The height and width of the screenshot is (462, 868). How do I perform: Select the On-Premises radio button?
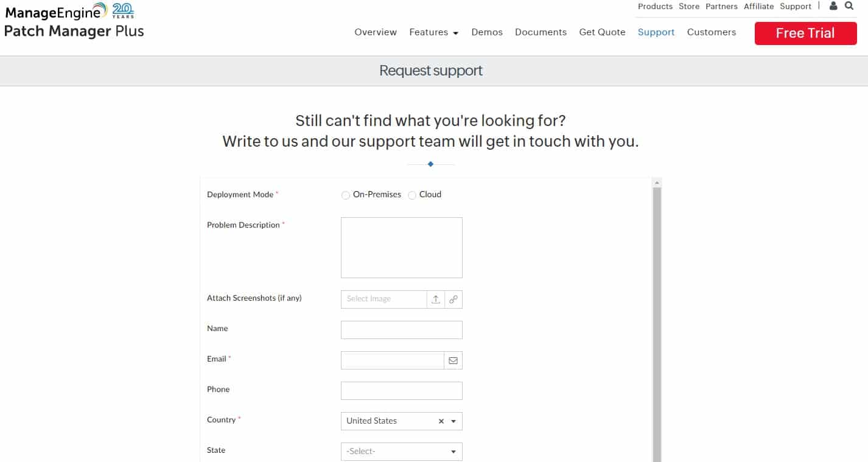pyautogui.click(x=346, y=195)
